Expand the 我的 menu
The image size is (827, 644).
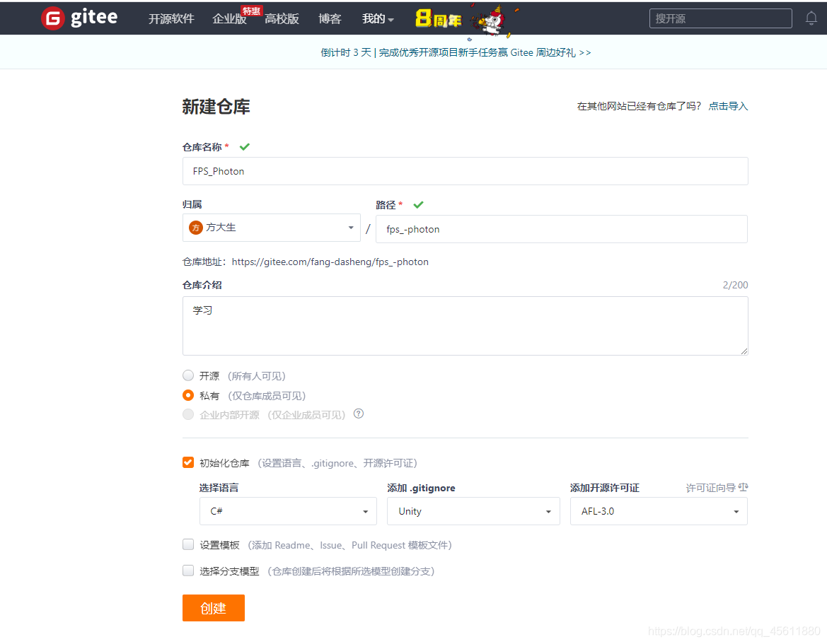tap(378, 19)
